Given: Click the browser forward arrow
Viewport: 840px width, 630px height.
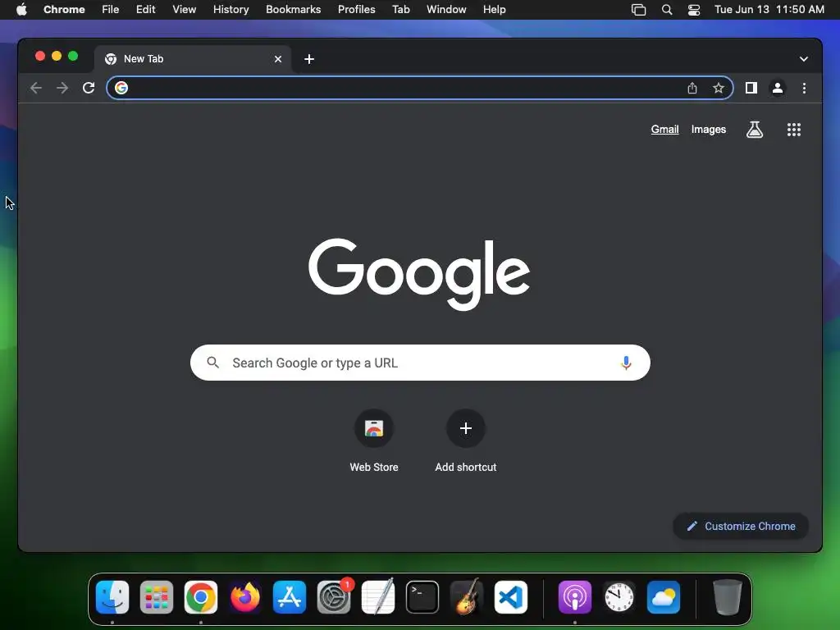Looking at the screenshot, I should point(62,88).
